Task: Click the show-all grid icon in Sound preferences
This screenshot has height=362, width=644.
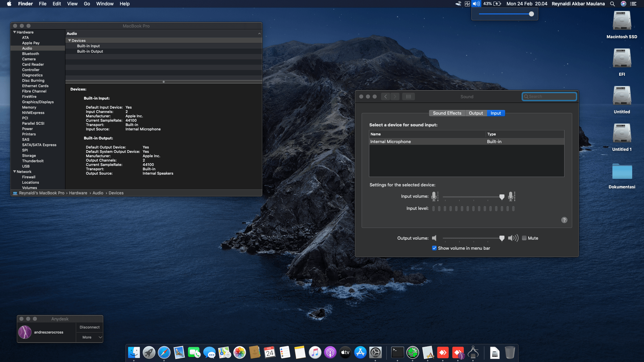Action: pyautogui.click(x=408, y=97)
